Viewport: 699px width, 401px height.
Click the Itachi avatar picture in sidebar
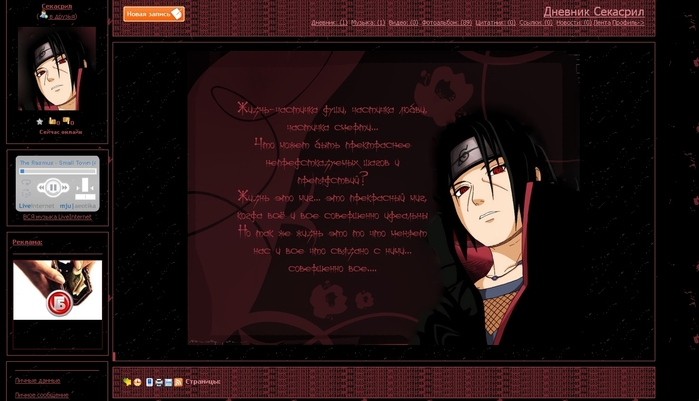[x=57, y=69]
